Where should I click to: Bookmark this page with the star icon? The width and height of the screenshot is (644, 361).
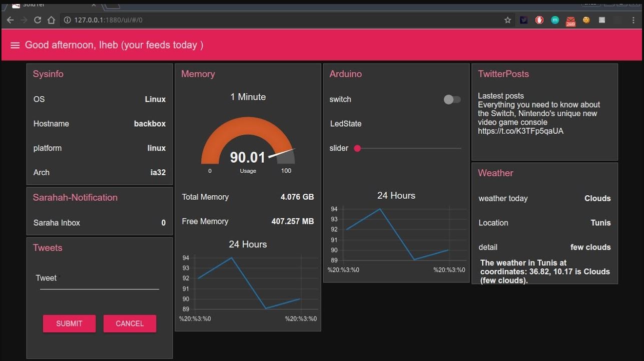pyautogui.click(x=508, y=20)
